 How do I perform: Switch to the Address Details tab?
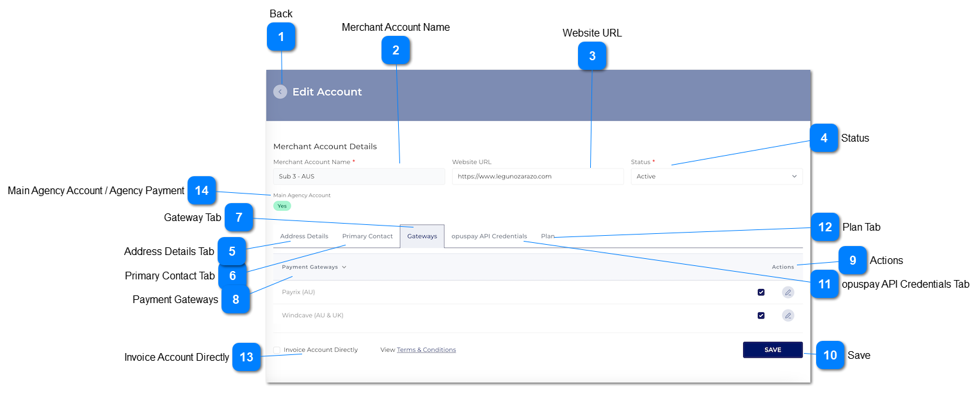(303, 236)
